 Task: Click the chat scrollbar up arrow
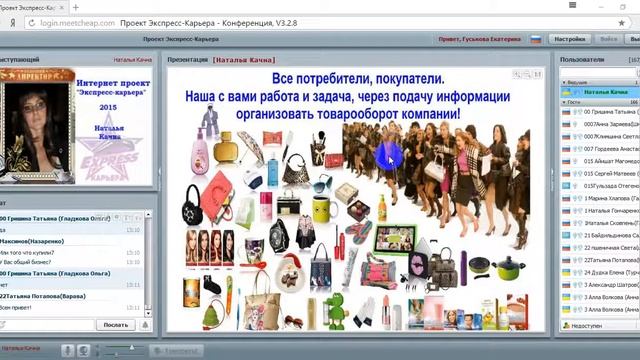tap(148, 214)
